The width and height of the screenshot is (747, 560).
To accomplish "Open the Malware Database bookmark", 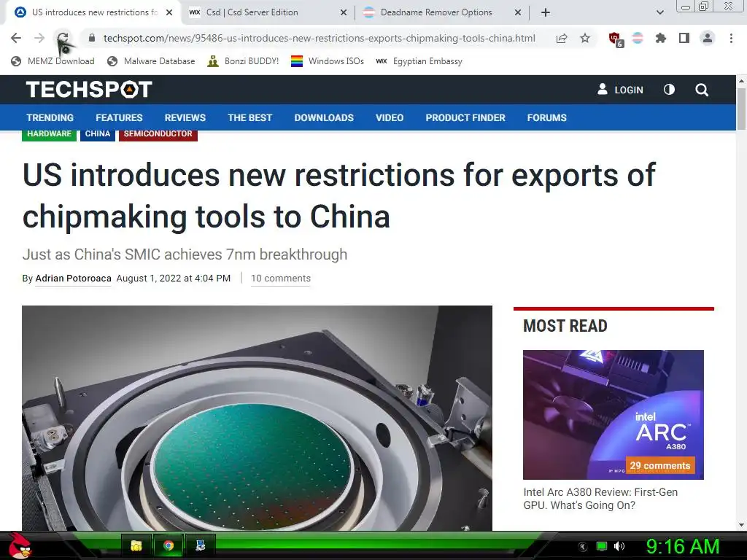I will point(151,61).
